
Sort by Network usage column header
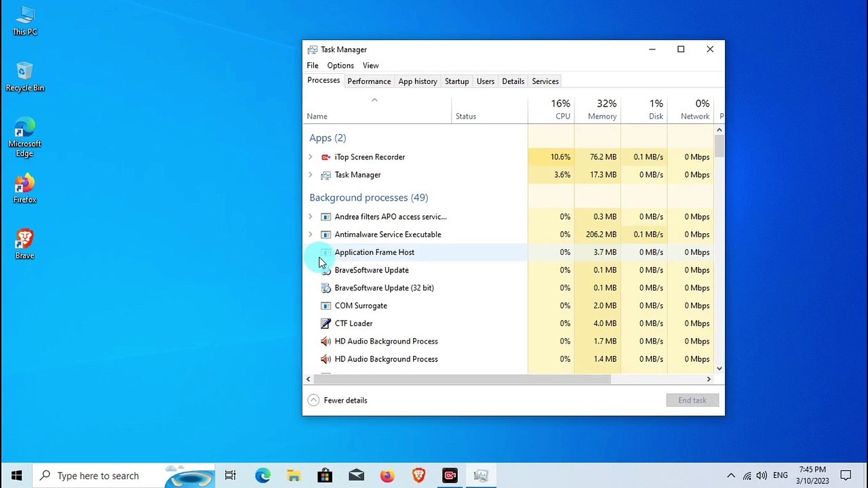click(691, 110)
